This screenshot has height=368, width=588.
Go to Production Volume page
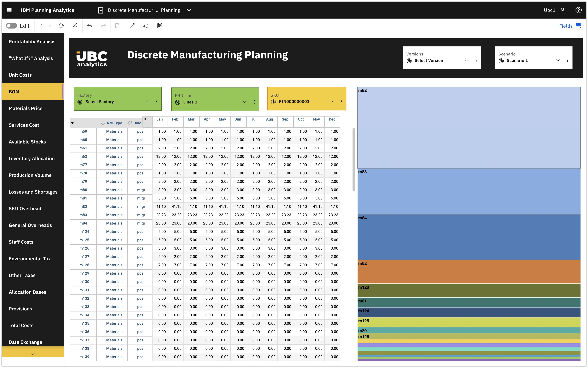(x=30, y=175)
